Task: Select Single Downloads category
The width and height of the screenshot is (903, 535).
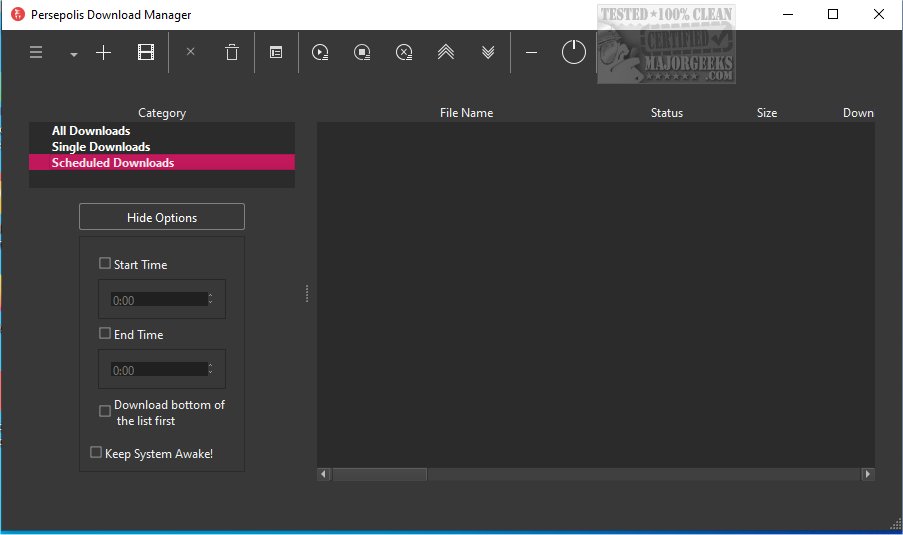Action: pos(100,147)
